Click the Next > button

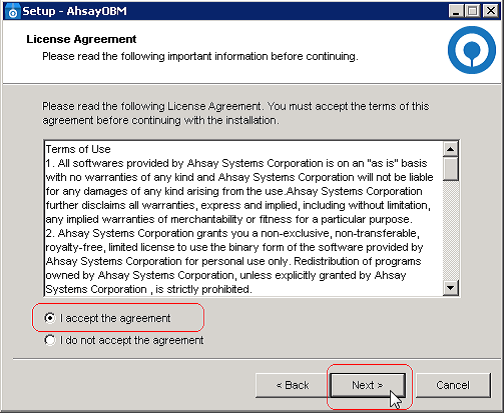pyautogui.click(x=368, y=385)
